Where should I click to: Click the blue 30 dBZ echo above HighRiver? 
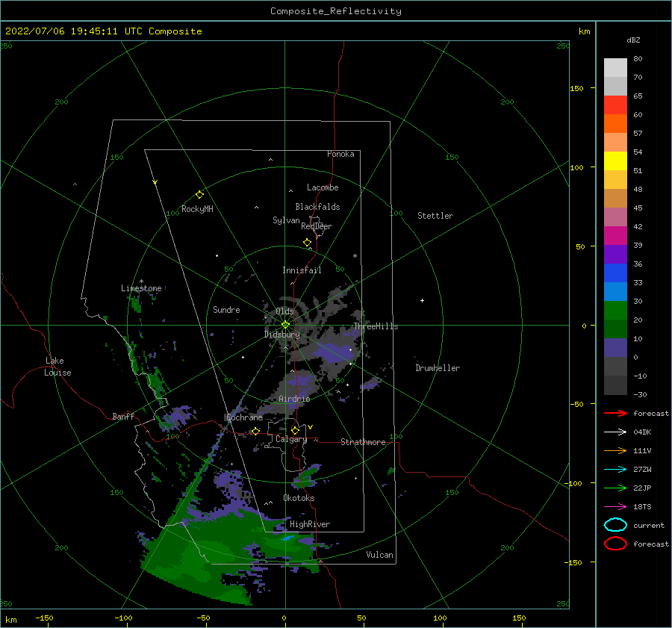pos(287,538)
